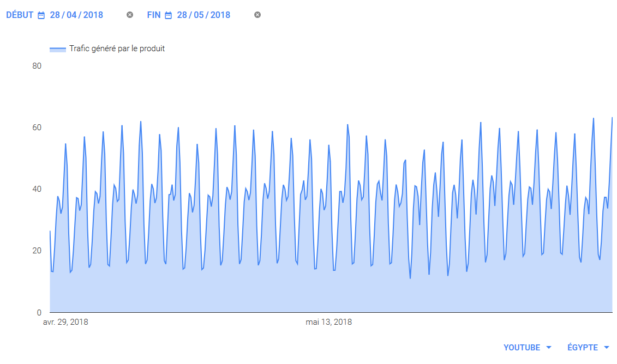
Task: Click the 'avr. 29, 2018' axis label
Action: [x=65, y=322]
